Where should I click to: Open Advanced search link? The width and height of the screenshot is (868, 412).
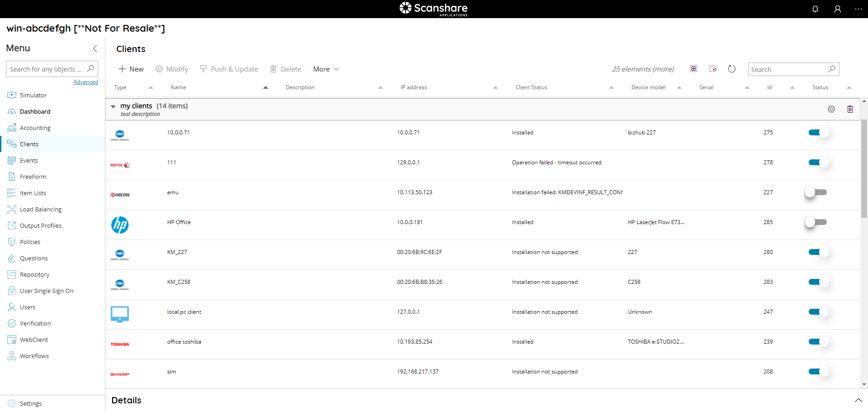point(86,81)
